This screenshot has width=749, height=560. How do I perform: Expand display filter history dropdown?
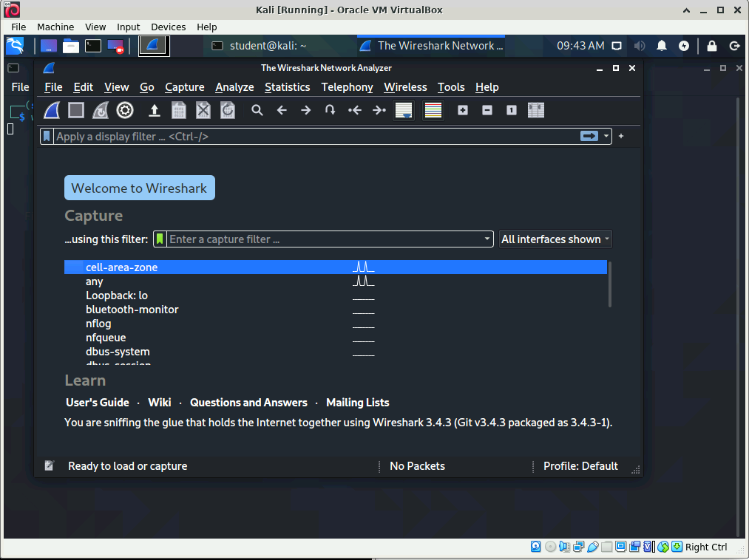pos(606,136)
